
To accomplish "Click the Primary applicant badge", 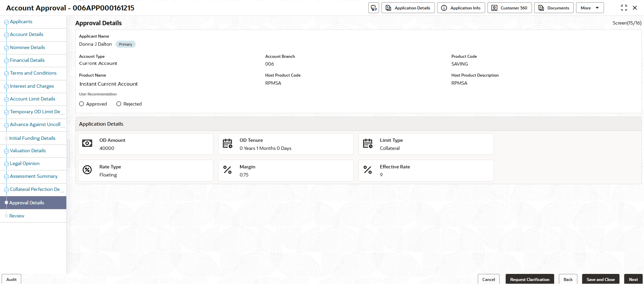I will [126, 44].
